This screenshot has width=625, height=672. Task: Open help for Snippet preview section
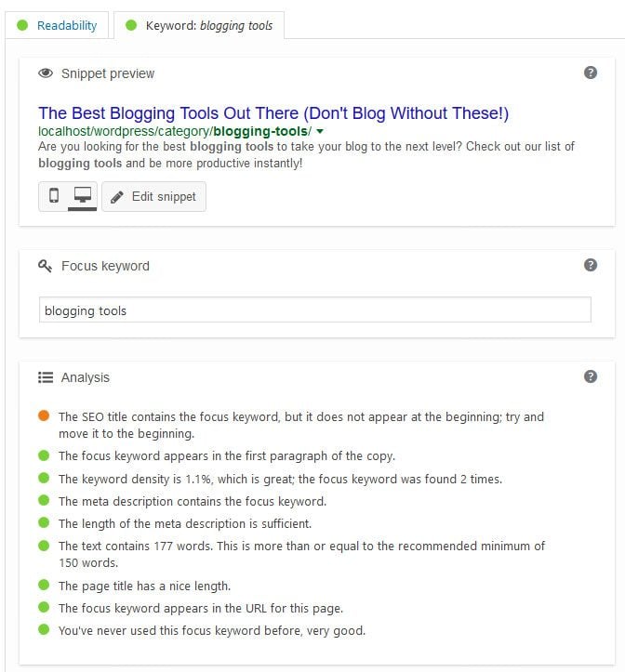[591, 72]
